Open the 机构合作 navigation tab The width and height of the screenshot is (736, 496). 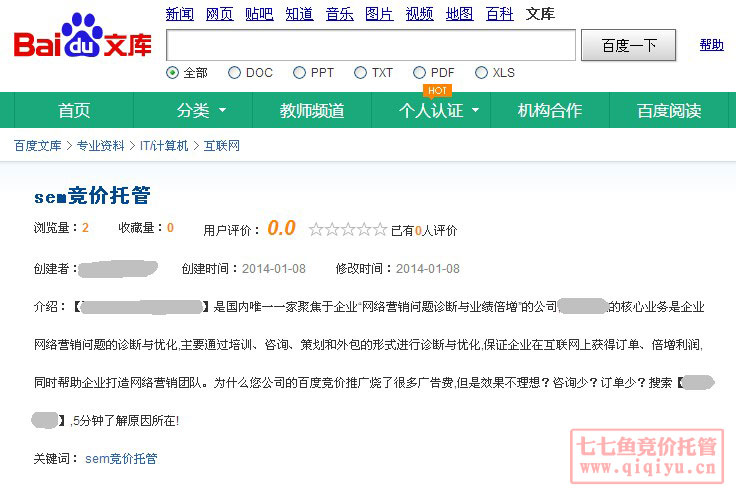click(550, 110)
